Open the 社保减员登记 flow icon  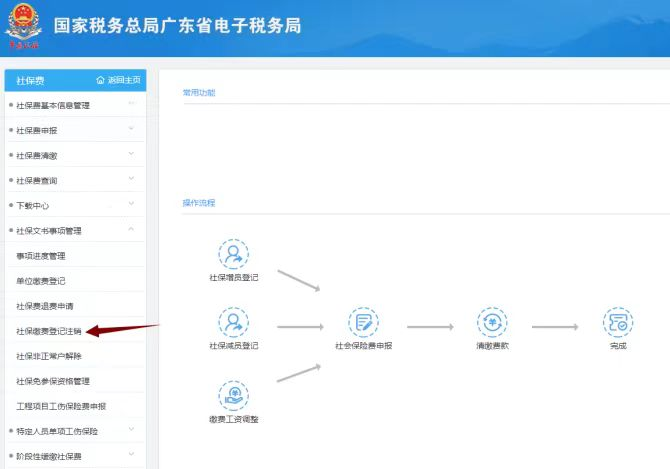pos(233,322)
